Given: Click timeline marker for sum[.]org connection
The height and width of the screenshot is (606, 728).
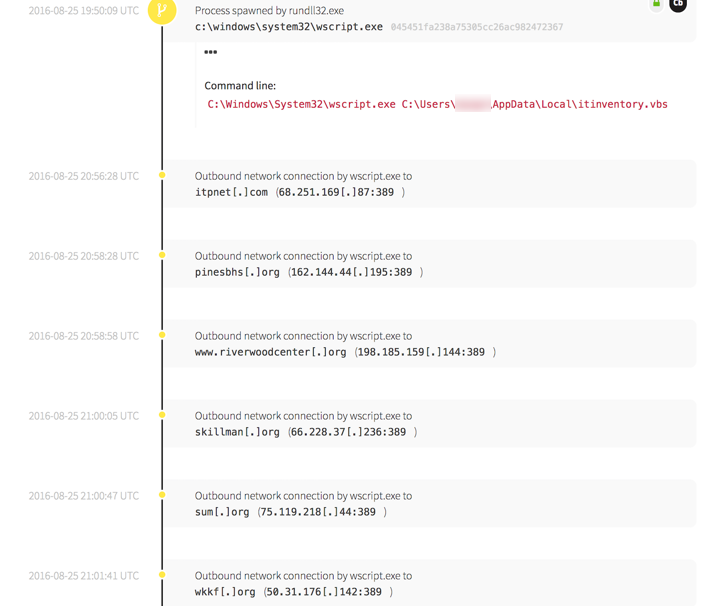Looking at the screenshot, I should (162, 495).
